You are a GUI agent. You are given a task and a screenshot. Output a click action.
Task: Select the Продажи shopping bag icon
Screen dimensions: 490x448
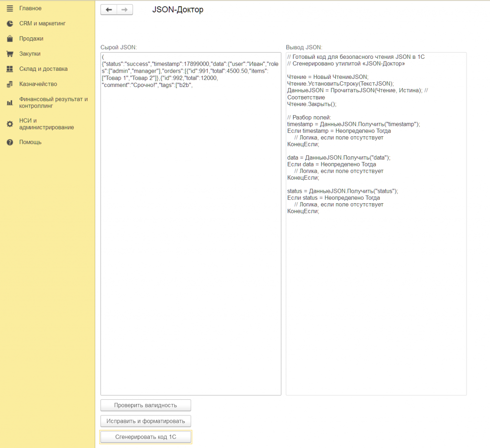coord(10,39)
